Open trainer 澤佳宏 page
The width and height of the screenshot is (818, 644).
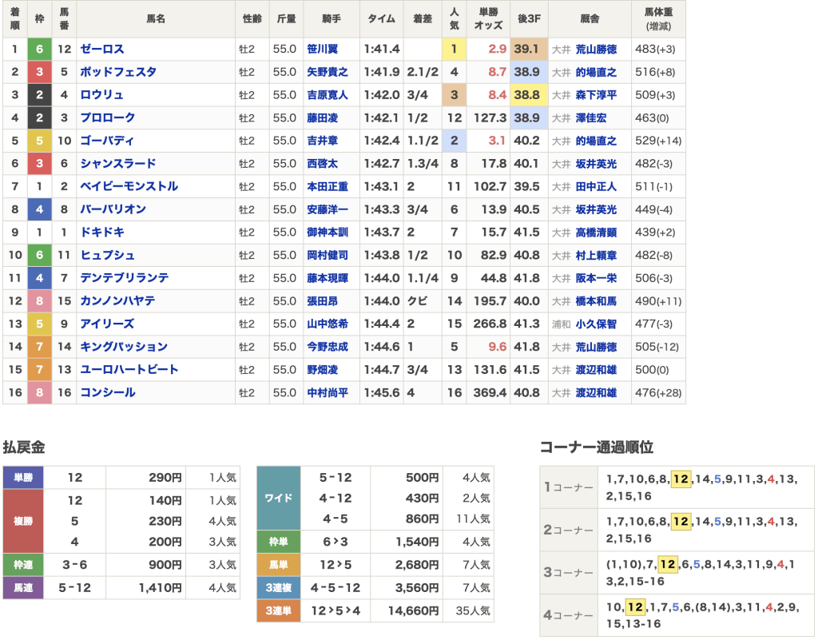pyautogui.click(x=591, y=118)
